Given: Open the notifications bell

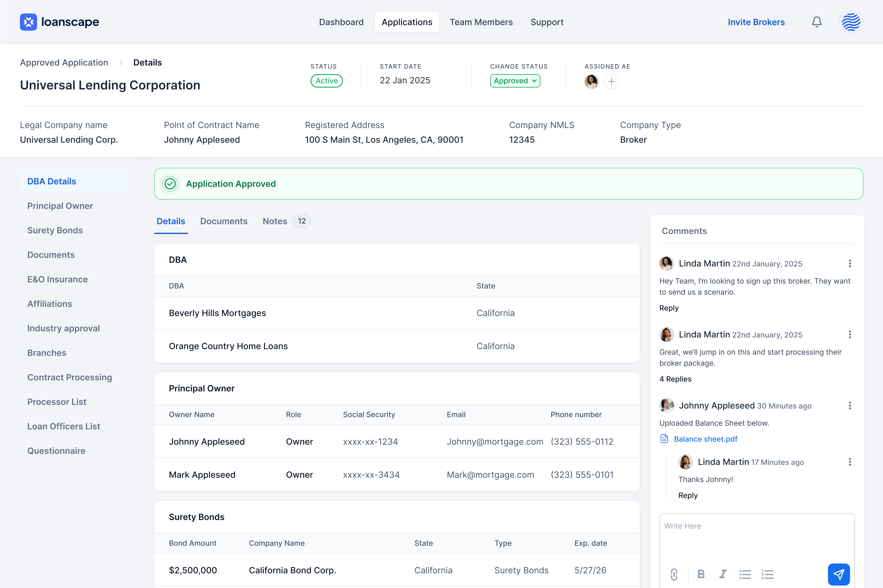Looking at the screenshot, I should pyautogui.click(x=817, y=22).
